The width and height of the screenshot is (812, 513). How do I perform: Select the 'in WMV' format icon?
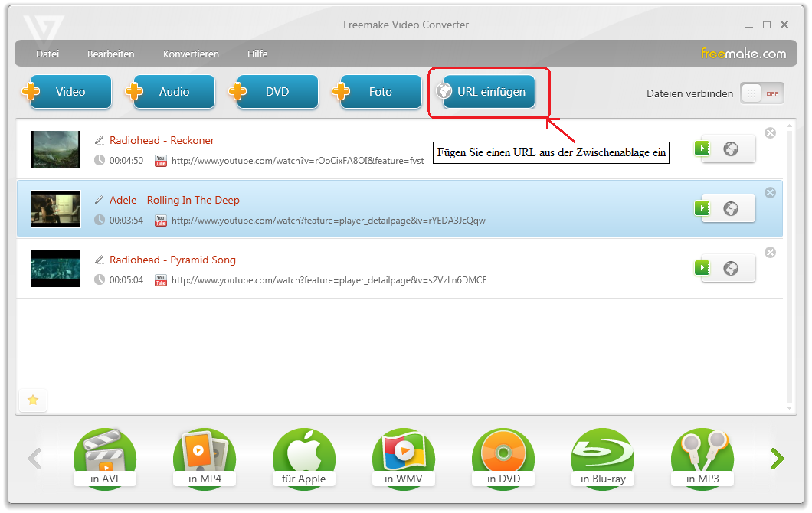[x=403, y=457]
